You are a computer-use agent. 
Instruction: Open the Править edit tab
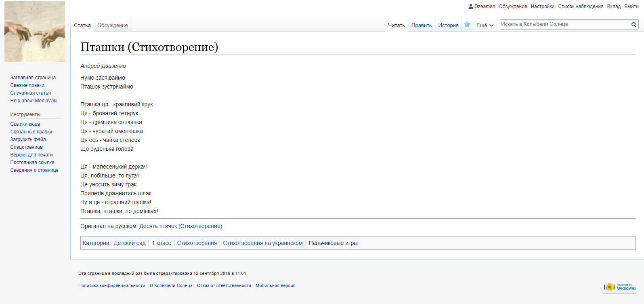click(422, 25)
